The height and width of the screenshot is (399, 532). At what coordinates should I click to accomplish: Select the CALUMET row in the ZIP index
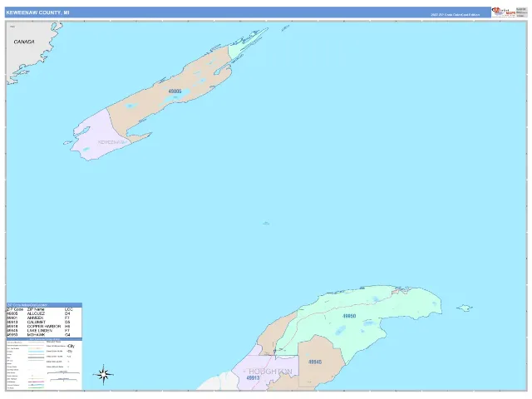click(44, 322)
